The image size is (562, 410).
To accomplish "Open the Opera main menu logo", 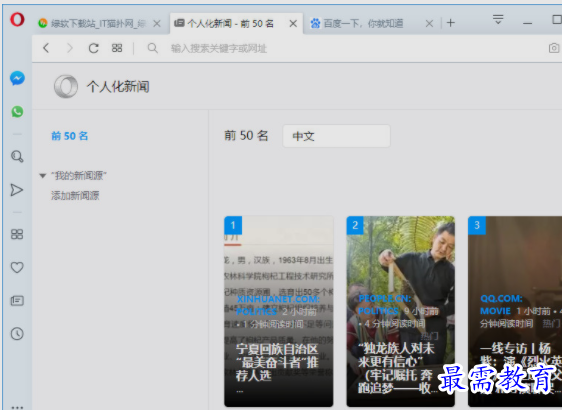I will pyautogui.click(x=17, y=19).
